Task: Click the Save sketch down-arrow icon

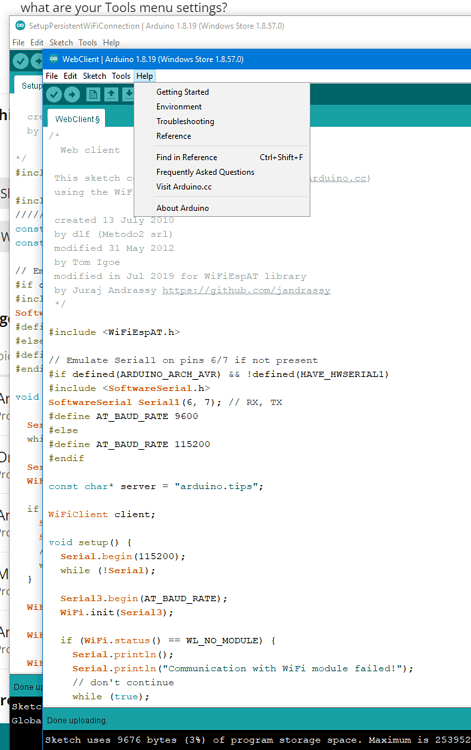Action: click(128, 95)
